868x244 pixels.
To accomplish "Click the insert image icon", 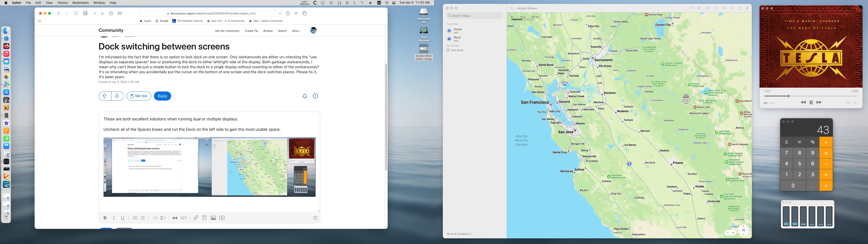I will click(213, 218).
